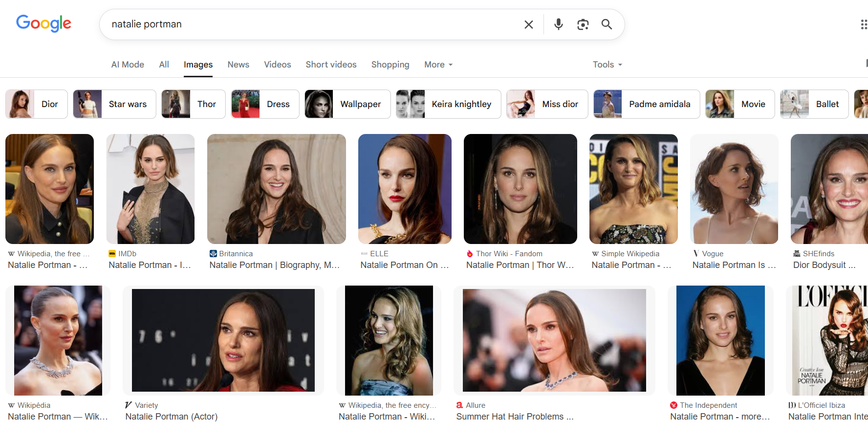868x422 pixels.
Task: Open the SHEfinds result image thumbnail
Action: click(x=829, y=189)
